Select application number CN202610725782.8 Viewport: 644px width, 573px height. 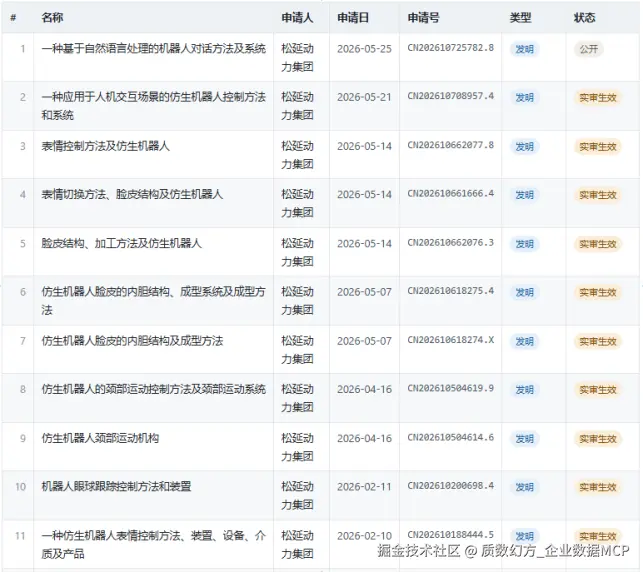pyautogui.click(x=451, y=48)
